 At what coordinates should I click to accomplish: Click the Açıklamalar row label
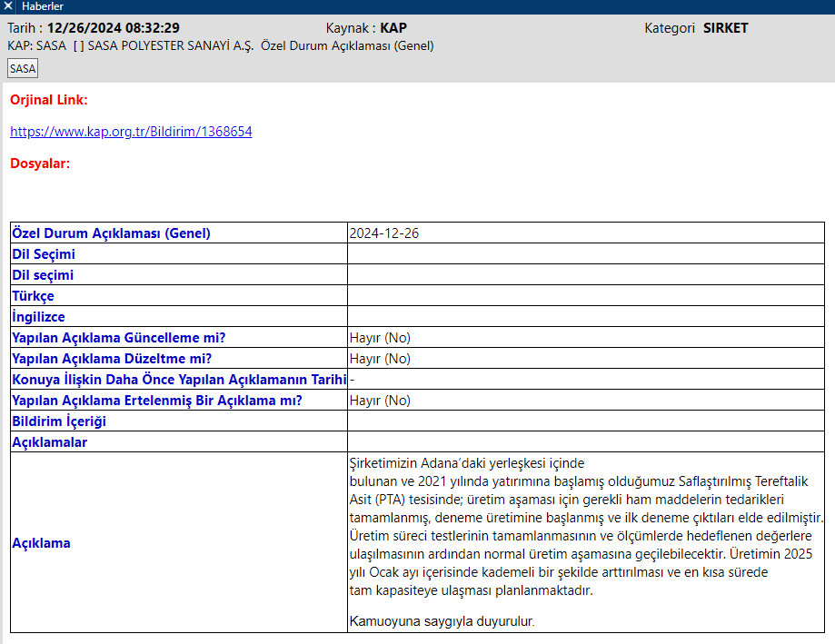50,442
